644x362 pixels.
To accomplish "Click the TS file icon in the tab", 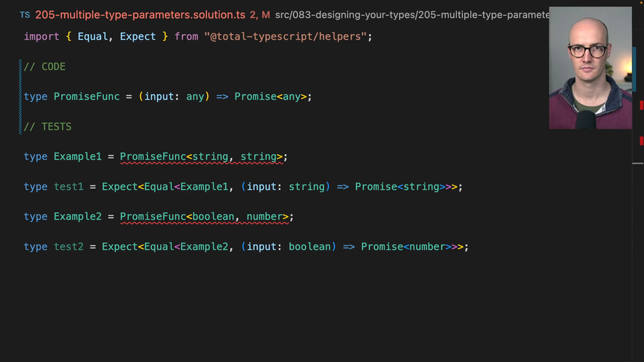I will 25,14.
